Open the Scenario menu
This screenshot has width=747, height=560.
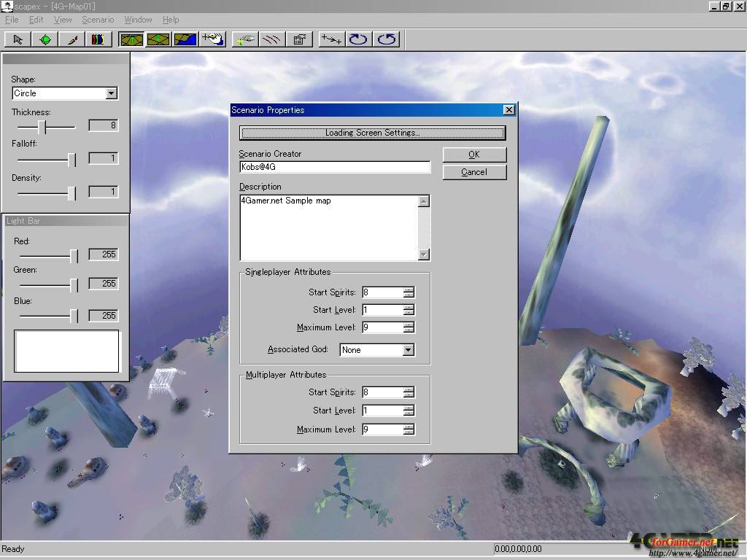(x=98, y=20)
